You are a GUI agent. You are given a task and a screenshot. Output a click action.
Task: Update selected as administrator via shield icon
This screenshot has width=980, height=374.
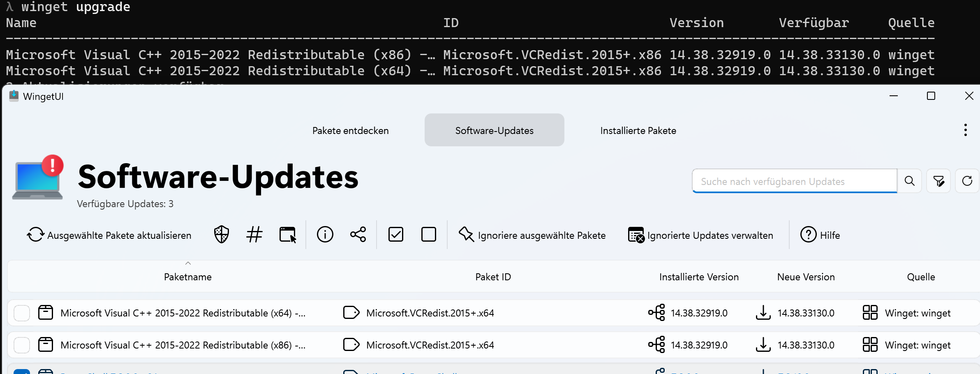click(222, 235)
